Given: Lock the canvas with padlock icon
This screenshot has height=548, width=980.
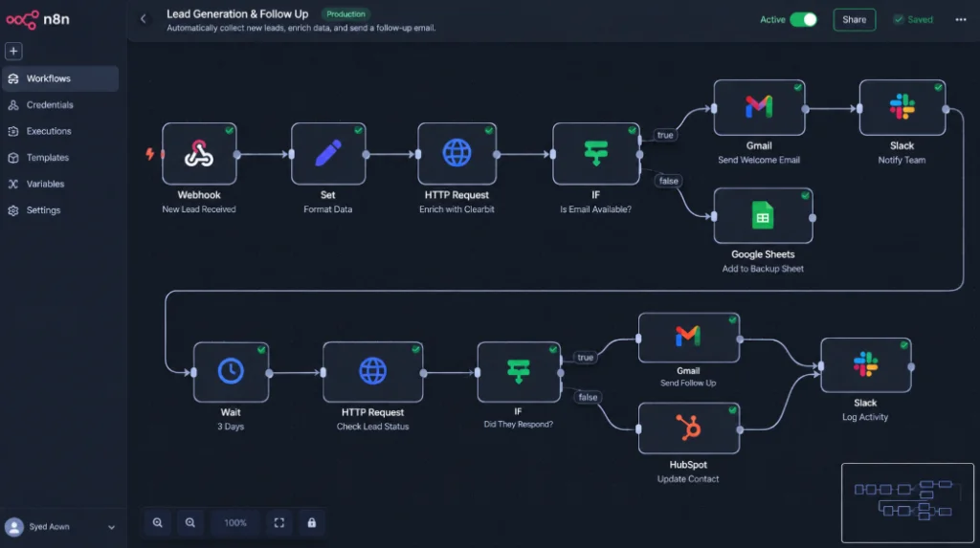Looking at the screenshot, I should [x=312, y=523].
